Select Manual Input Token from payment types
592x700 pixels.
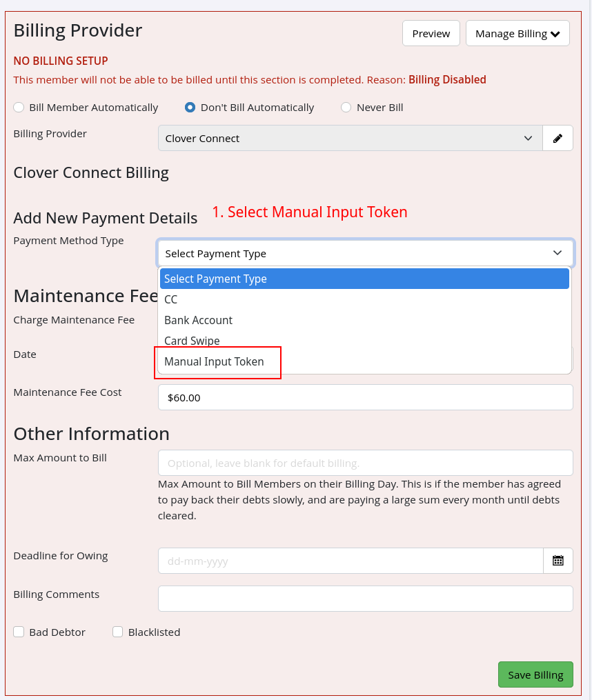pos(214,361)
